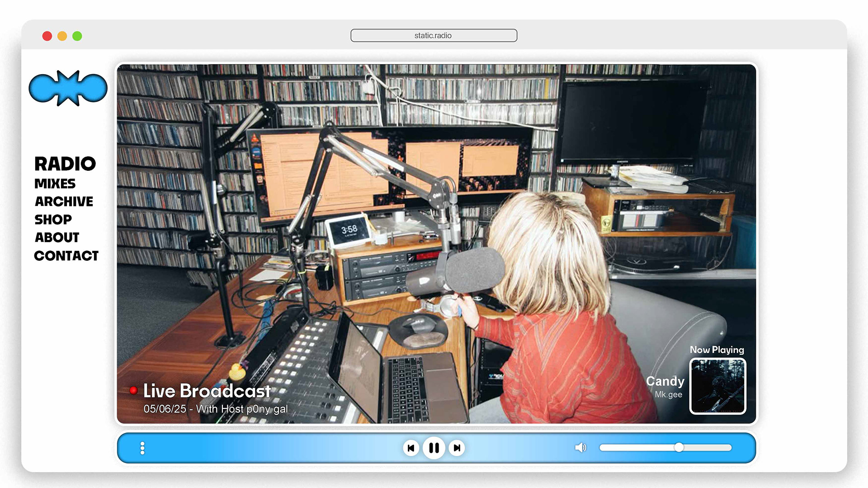Screen dimensions: 868x488
Task: Mute audio with the speaker icon
Action: click(580, 448)
